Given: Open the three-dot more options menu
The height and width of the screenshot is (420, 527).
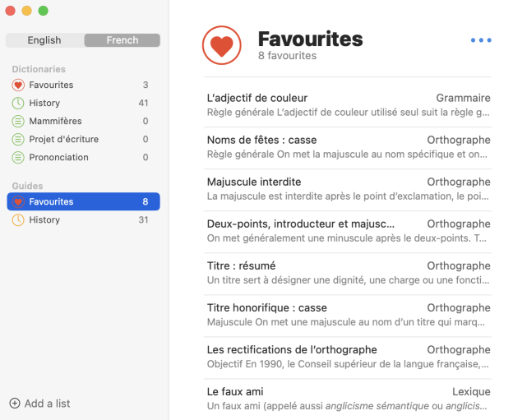Looking at the screenshot, I should coord(481,40).
